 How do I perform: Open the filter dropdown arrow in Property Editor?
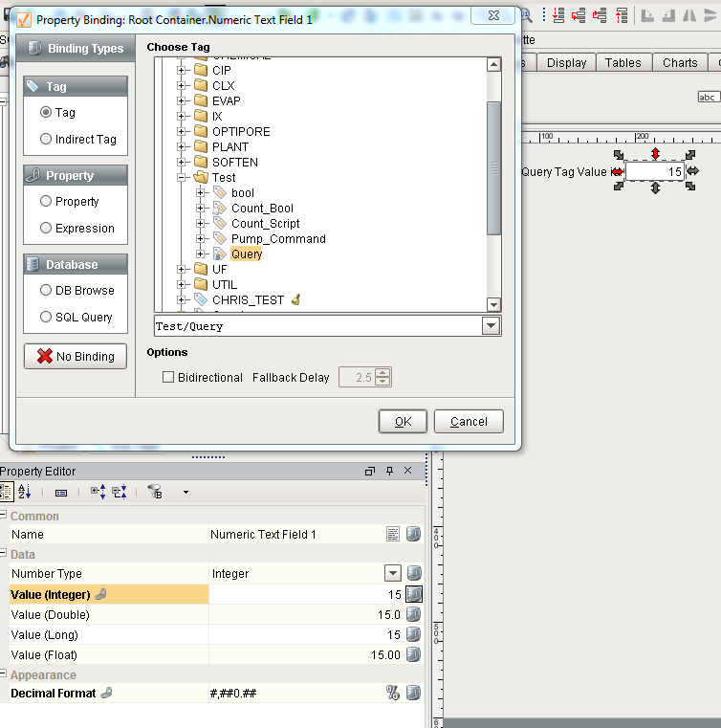pyautogui.click(x=186, y=492)
